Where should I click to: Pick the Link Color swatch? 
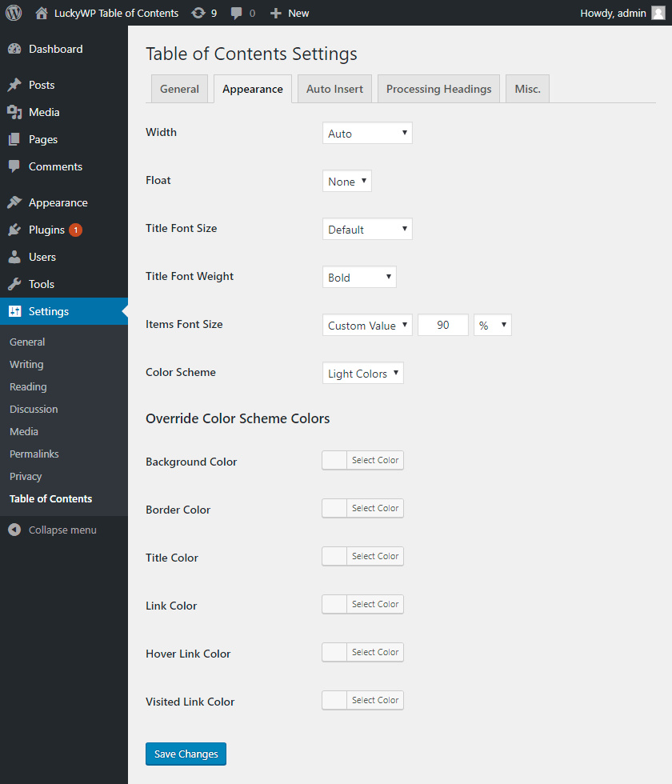tap(334, 604)
